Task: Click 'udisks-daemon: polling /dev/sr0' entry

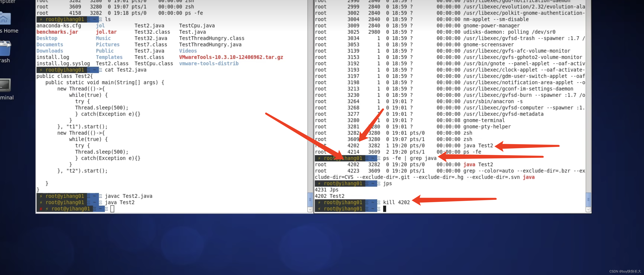Action: [510, 32]
